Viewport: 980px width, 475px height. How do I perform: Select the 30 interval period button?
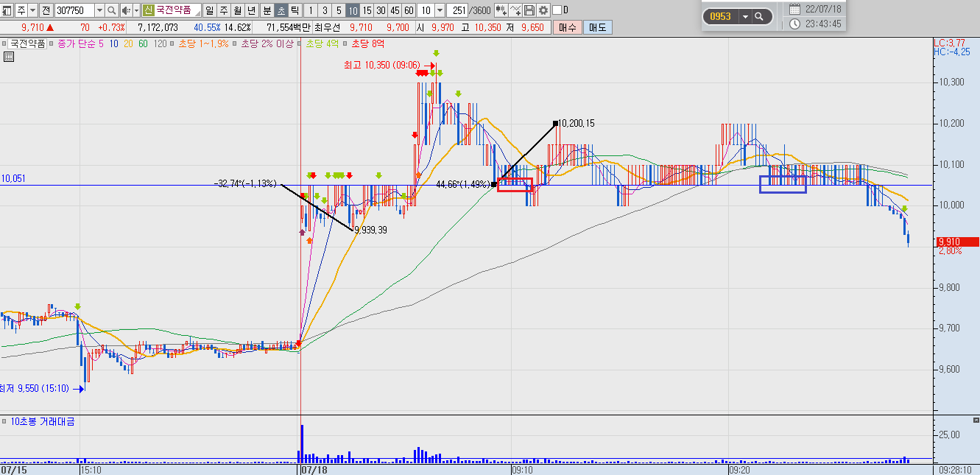pos(381,10)
